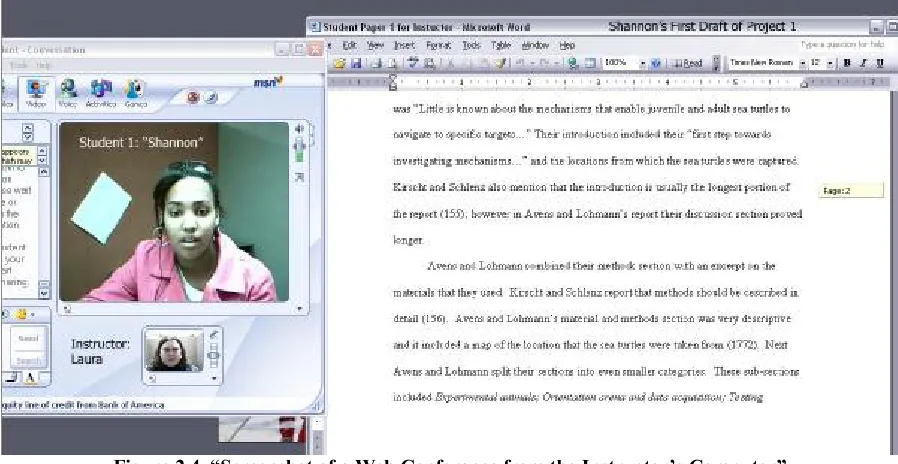Click the block contact icon in MSN
898x464 pixels.
[x=193, y=98]
